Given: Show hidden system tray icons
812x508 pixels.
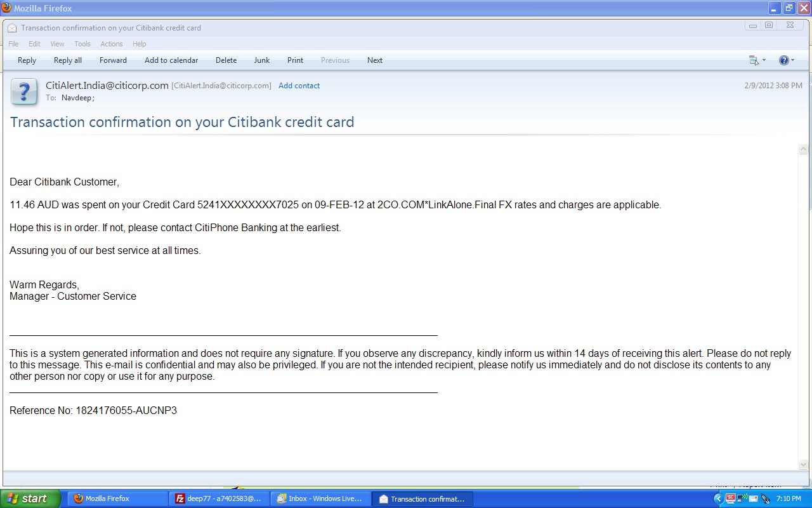Looking at the screenshot, I should [718, 498].
